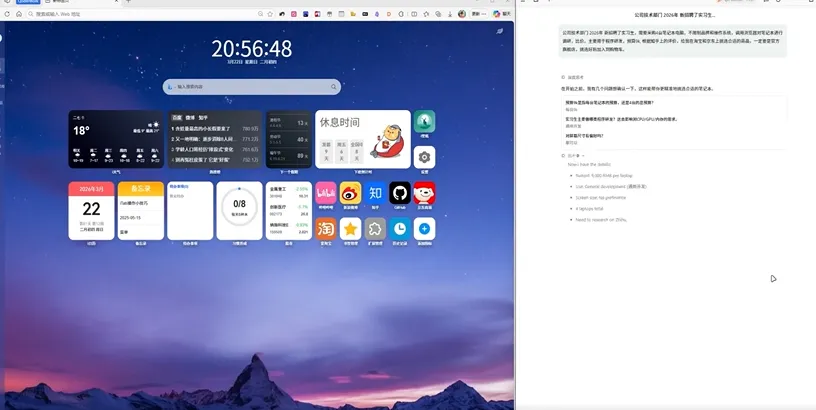Click the chat title at panel top
The width and height of the screenshot is (816, 410).
[675, 15]
